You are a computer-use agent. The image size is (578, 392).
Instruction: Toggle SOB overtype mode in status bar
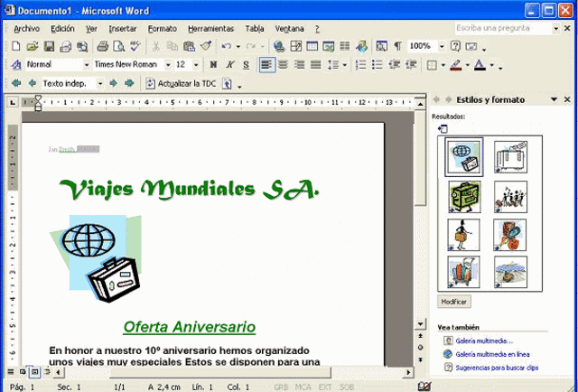(x=347, y=387)
